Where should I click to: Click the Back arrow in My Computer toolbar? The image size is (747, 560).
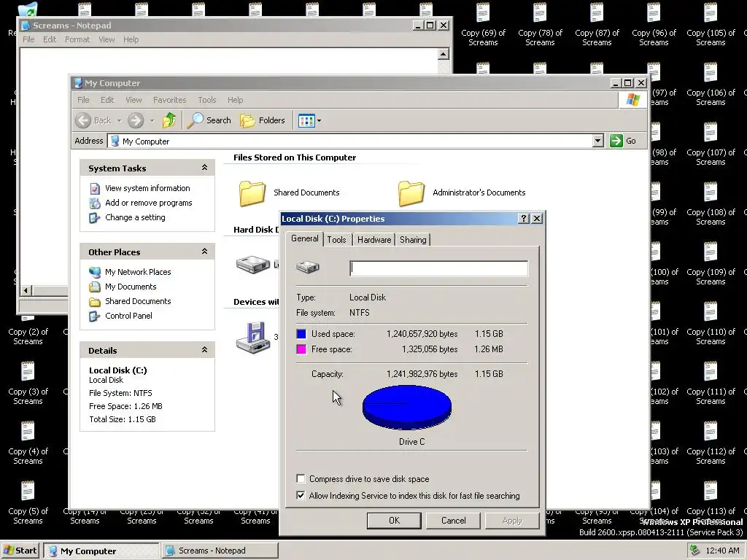click(x=83, y=120)
